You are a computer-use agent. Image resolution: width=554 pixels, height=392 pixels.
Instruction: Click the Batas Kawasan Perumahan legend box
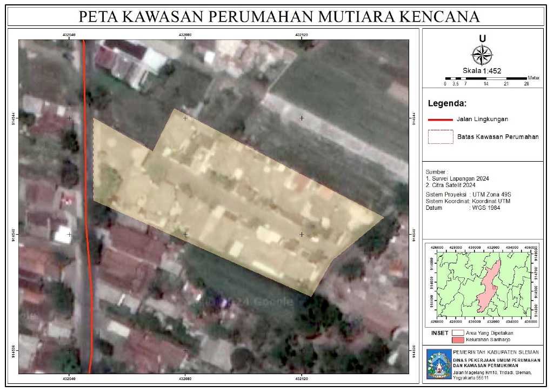coord(440,137)
